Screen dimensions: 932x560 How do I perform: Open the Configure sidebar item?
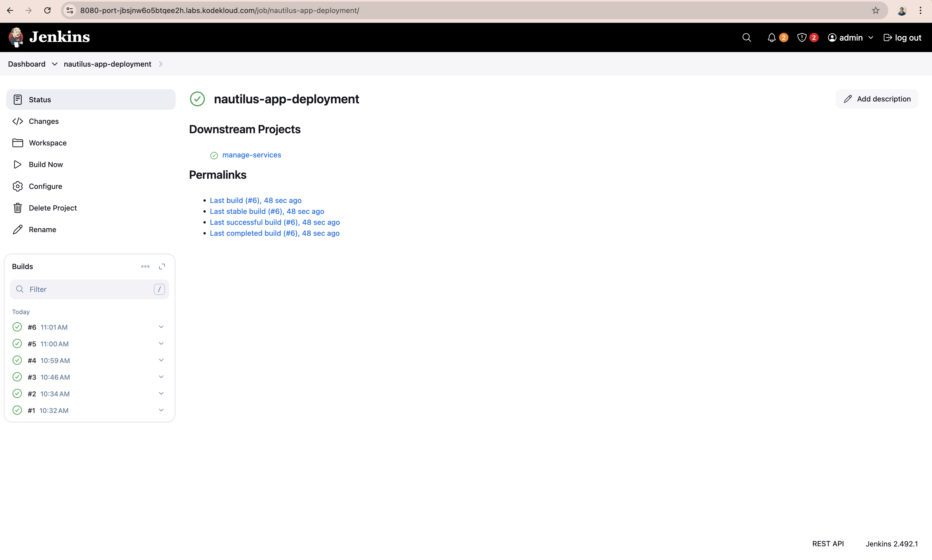pos(45,186)
